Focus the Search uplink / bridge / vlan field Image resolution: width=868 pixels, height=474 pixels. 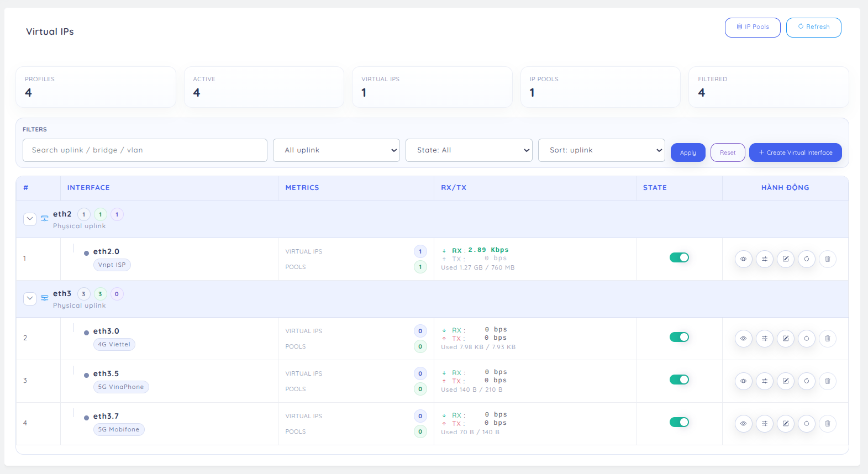pos(145,150)
